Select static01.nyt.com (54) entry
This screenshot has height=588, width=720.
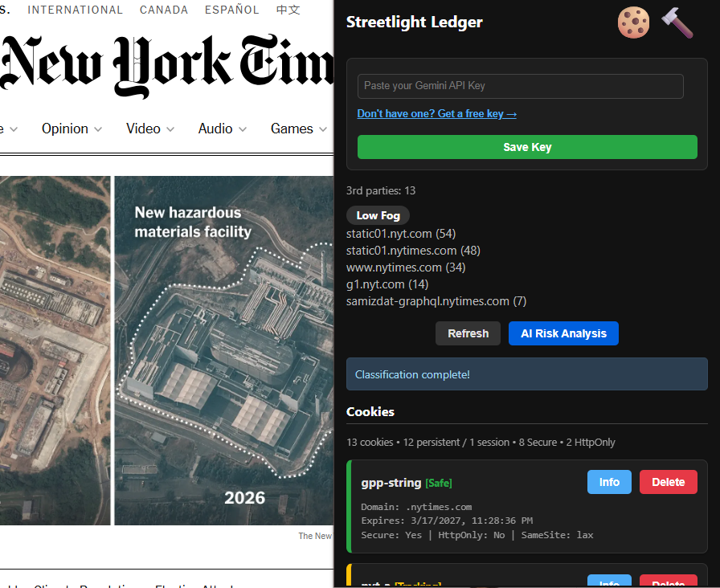(401, 234)
